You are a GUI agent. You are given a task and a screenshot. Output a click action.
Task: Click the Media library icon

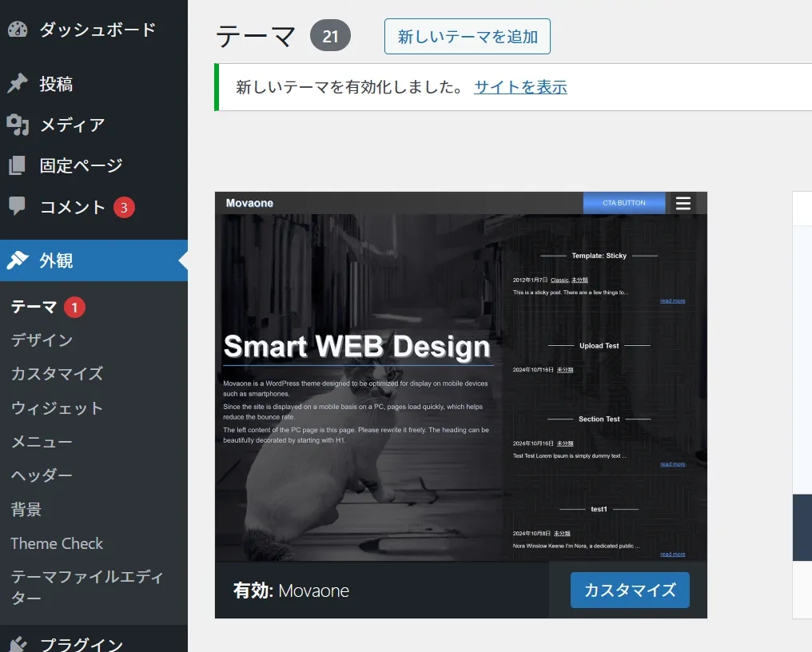[x=18, y=125]
